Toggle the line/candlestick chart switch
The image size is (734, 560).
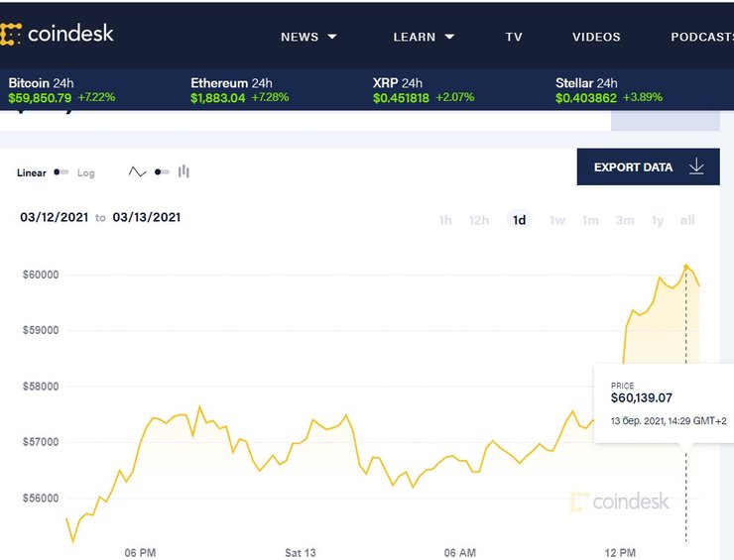coord(162,172)
